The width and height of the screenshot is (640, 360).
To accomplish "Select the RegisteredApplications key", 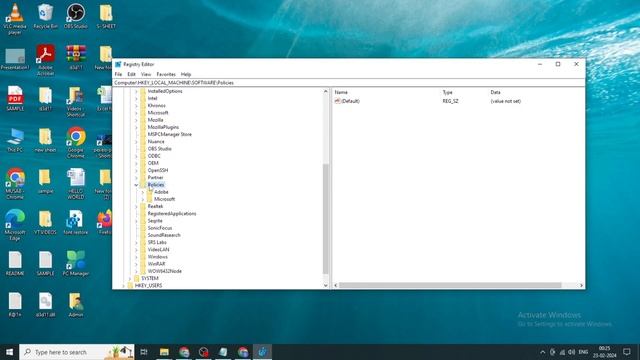I will coord(171,213).
